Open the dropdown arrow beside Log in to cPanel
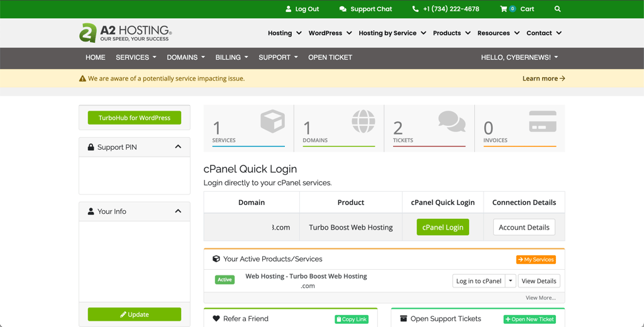The width and height of the screenshot is (644, 327). 510,281
